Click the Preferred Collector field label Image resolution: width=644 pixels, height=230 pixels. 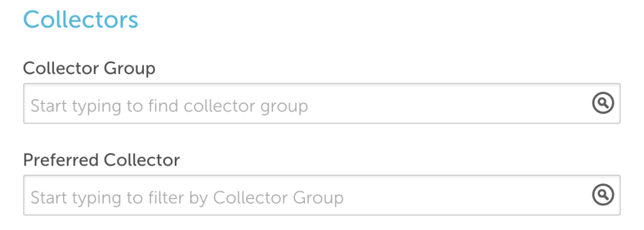tap(101, 159)
